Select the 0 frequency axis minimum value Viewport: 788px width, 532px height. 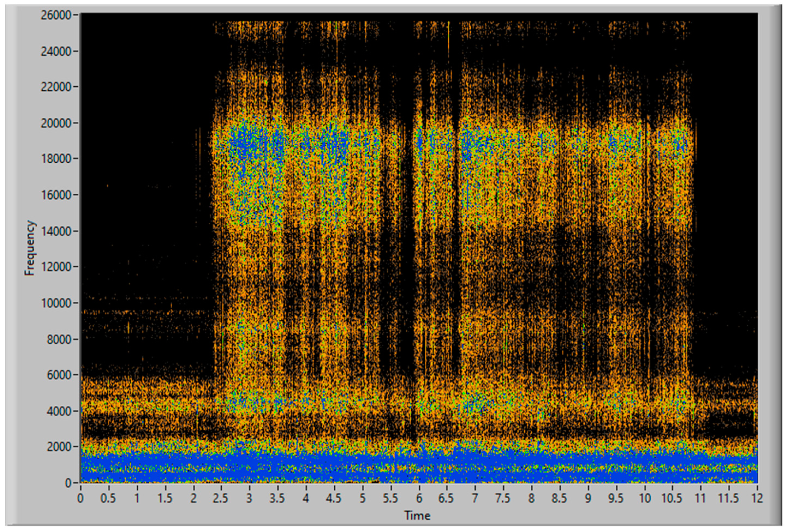68,483
